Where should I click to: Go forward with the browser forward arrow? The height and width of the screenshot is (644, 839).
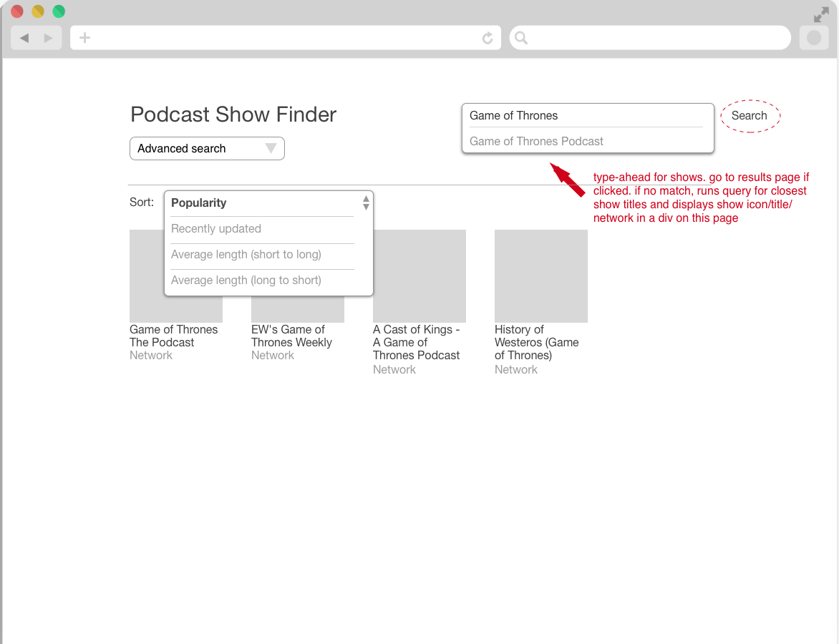pyautogui.click(x=48, y=38)
